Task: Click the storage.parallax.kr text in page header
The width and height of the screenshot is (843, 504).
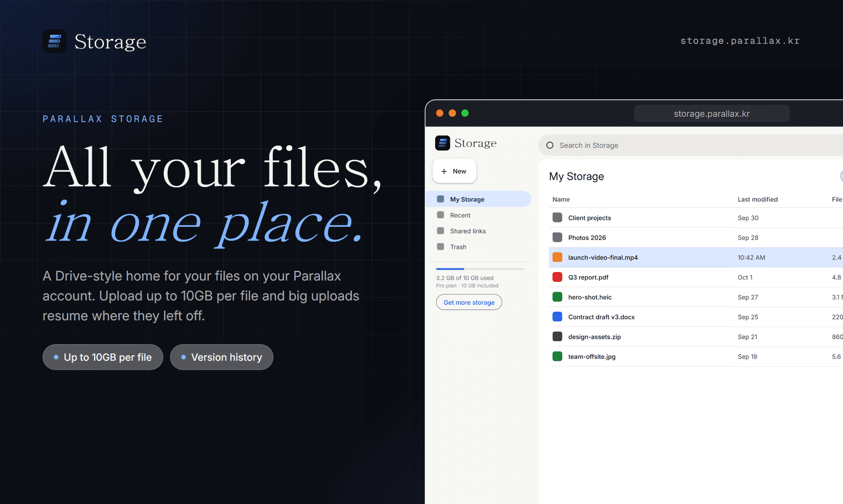Action: click(x=740, y=41)
